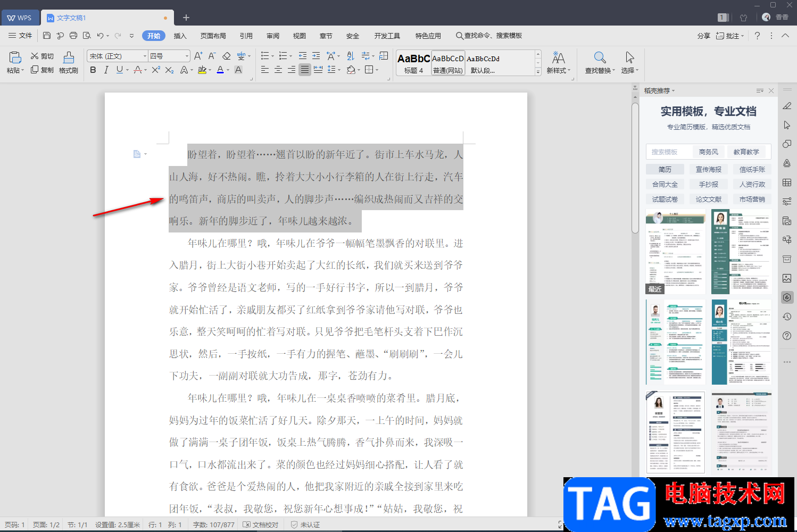Toggle bold formatting

tap(93, 70)
